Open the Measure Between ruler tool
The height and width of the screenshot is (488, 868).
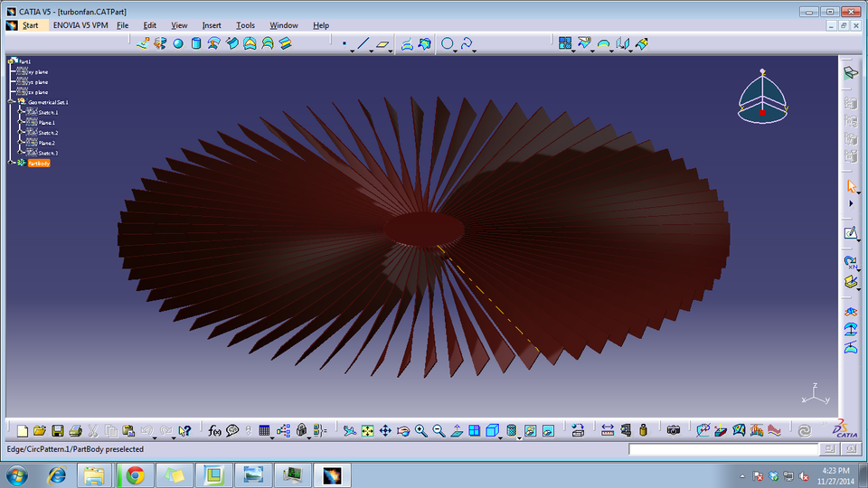click(x=608, y=430)
